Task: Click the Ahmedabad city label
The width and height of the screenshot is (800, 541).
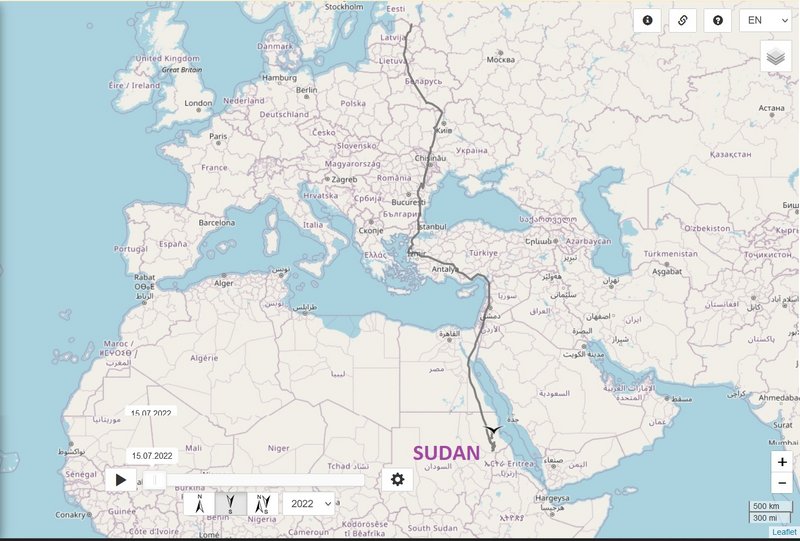Action: 779,398
